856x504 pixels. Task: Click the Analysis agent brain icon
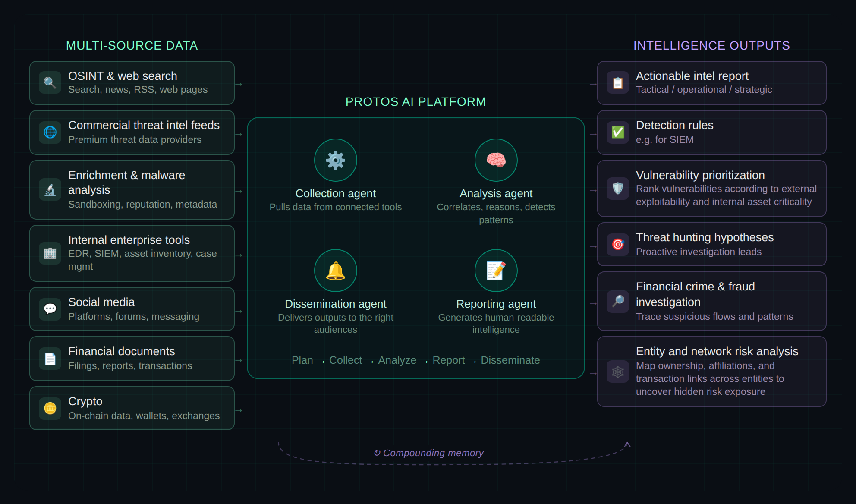(496, 160)
